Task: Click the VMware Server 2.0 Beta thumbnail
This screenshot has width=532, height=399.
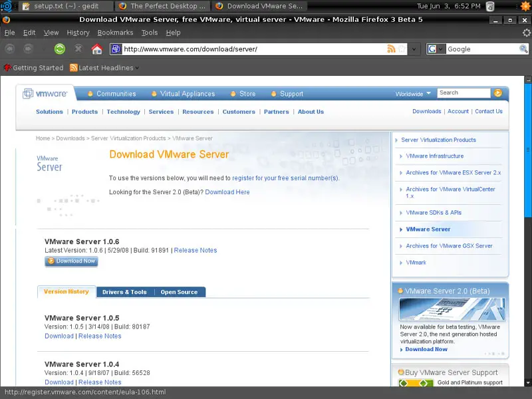Action: 452,309
